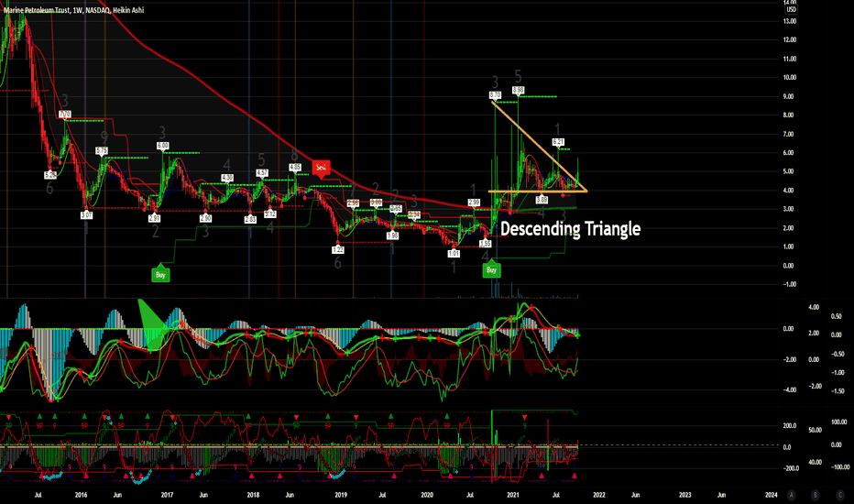The height and width of the screenshot is (504, 854).
Task: Click the 3.89 pivot low label
Action: click(542, 200)
